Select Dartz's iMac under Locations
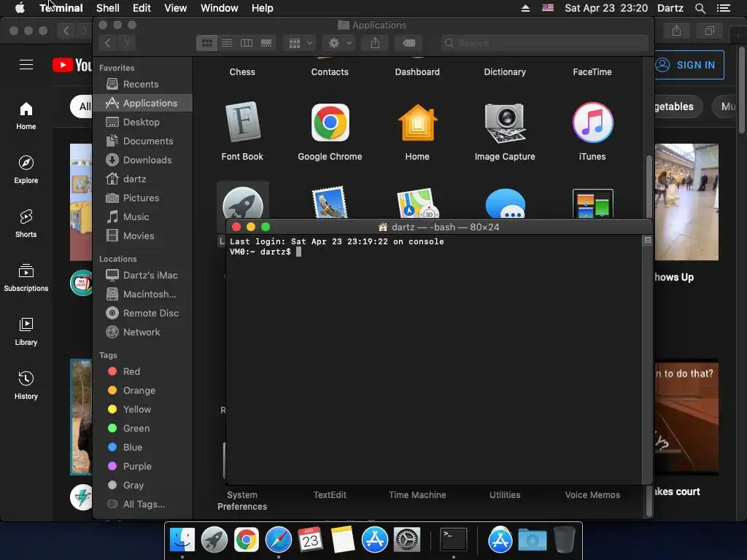The height and width of the screenshot is (560, 747). (142, 275)
